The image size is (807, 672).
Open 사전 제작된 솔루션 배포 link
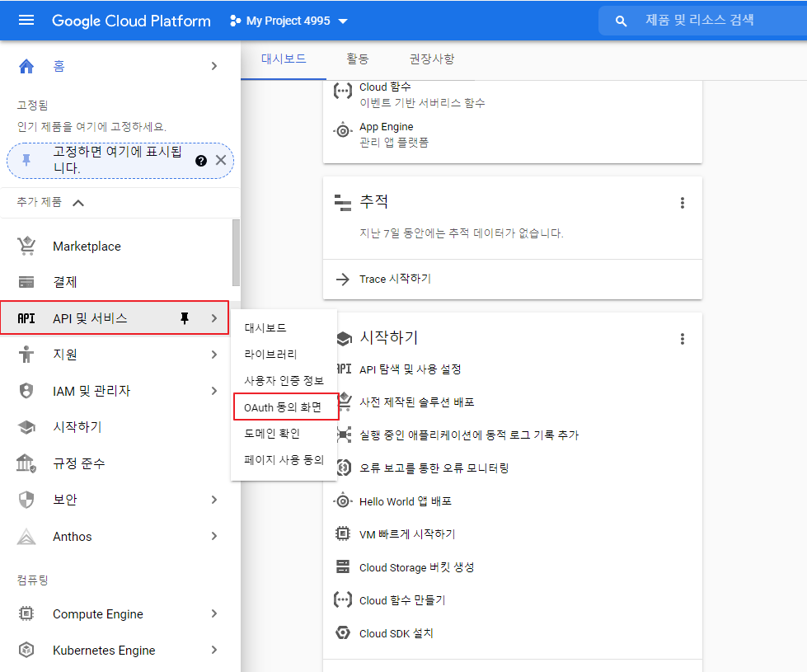(x=416, y=402)
